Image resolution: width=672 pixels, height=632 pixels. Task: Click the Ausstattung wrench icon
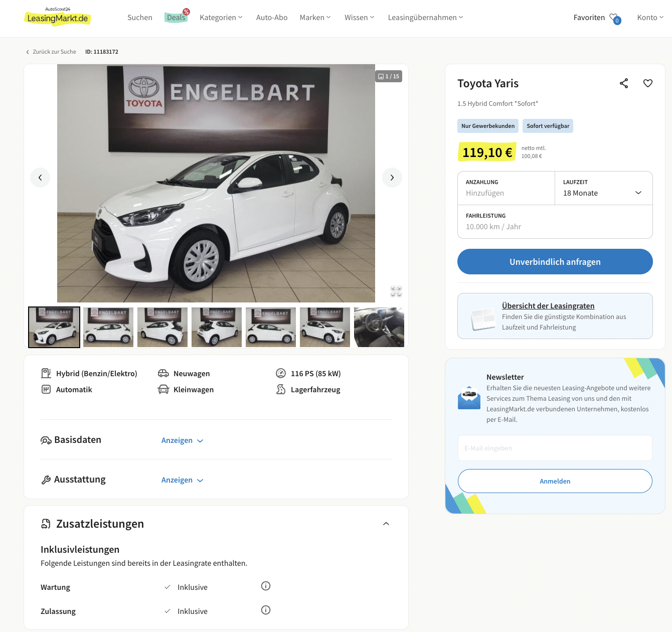click(46, 480)
